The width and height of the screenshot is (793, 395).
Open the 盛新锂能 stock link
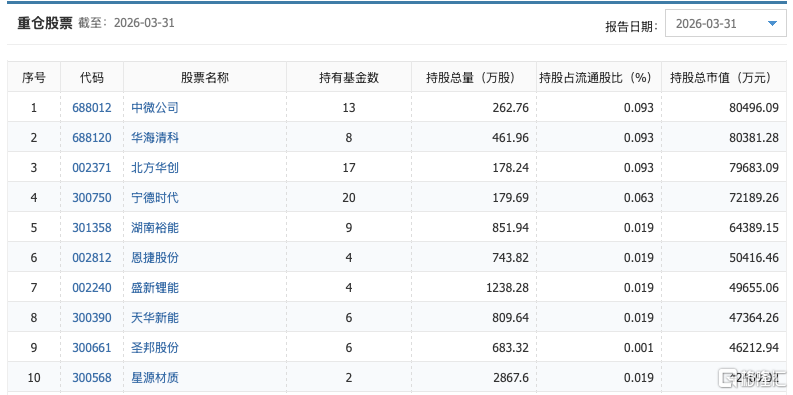click(x=155, y=288)
